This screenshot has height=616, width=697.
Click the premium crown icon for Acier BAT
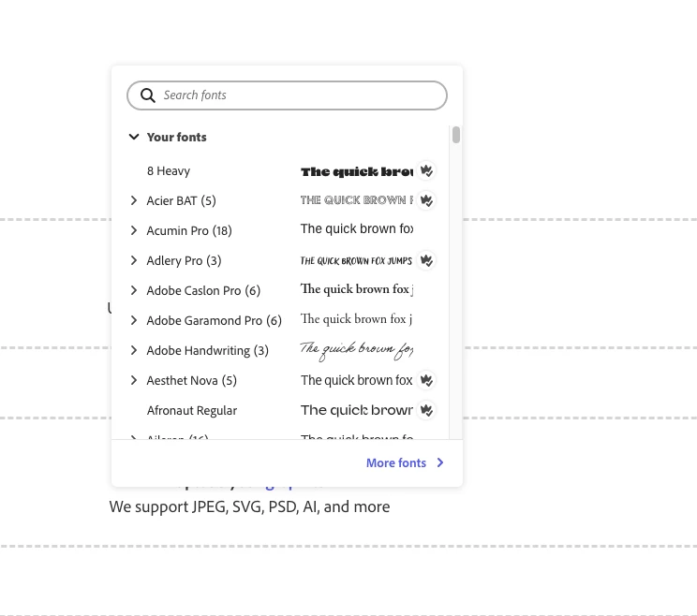pos(426,200)
